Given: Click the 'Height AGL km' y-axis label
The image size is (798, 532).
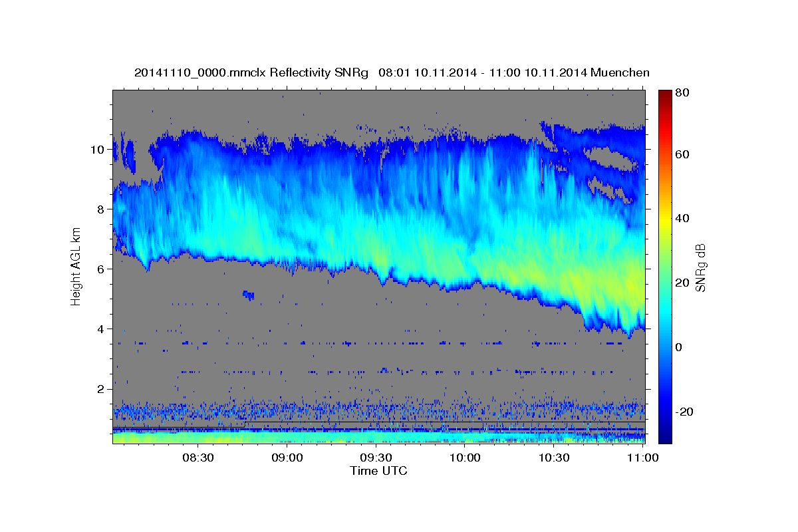Looking at the screenshot, I should click(x=76, y=266).
